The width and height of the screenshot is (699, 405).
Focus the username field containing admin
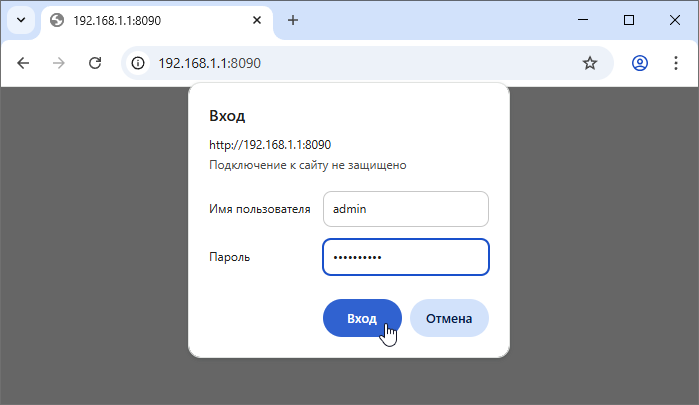click(x=405, y=209)
